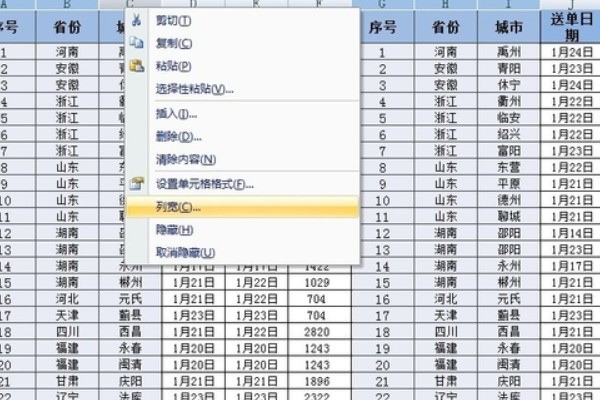Click the Paste clipboard icon in context menu
Viewport: 600px width, 400px height.
(137, 65)
